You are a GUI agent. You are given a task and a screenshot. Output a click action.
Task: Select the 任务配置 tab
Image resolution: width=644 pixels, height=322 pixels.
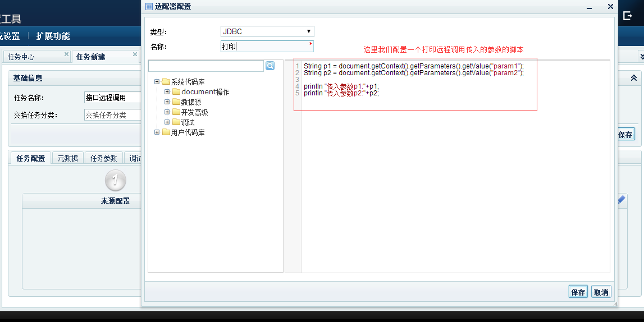click(30, 158)
